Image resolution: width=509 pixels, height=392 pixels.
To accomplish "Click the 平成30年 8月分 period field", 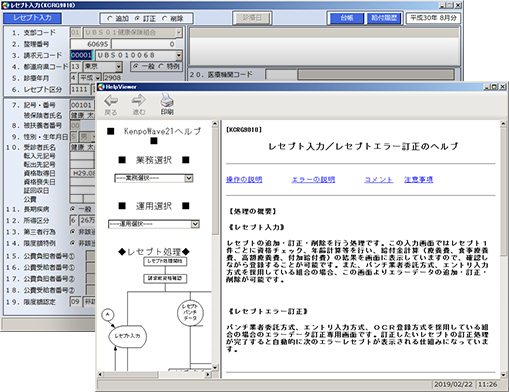I will pyautogui.click(x=433, y=18).
